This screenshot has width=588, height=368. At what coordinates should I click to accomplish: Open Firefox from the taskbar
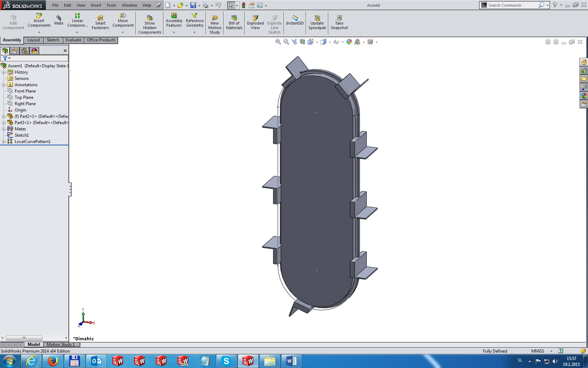click(x=53, y=361)
